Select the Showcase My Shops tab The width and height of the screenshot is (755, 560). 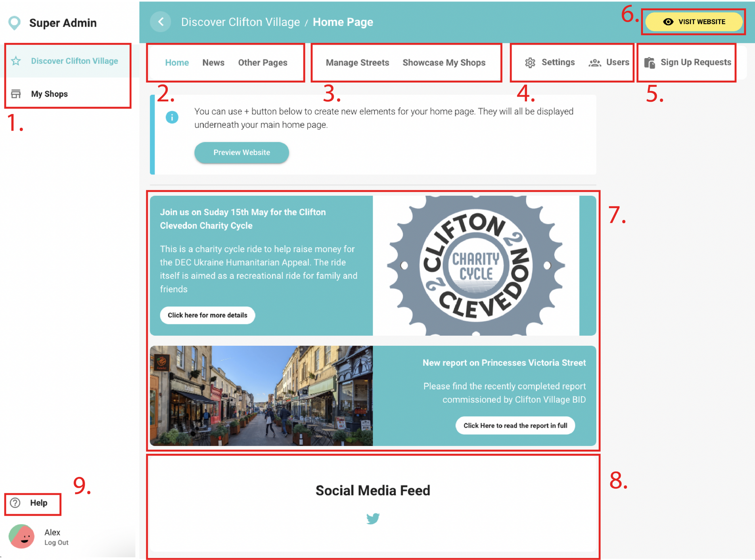pyautogui.click(x=443, y=63)
